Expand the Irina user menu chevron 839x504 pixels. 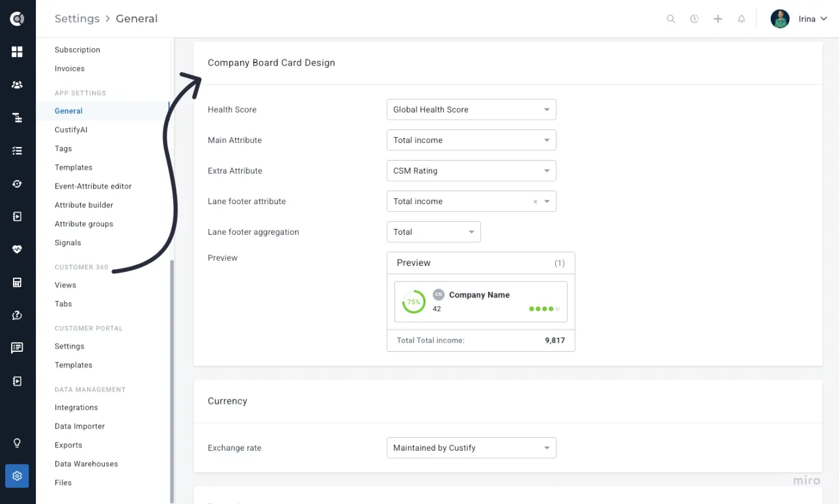pos(823,19)
